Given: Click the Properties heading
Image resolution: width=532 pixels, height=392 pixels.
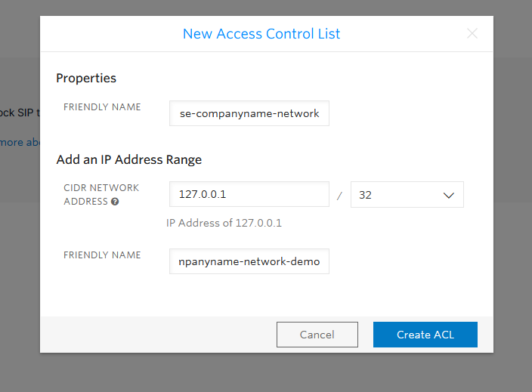Looking at the screenshot, I should [x=86, y=79].
